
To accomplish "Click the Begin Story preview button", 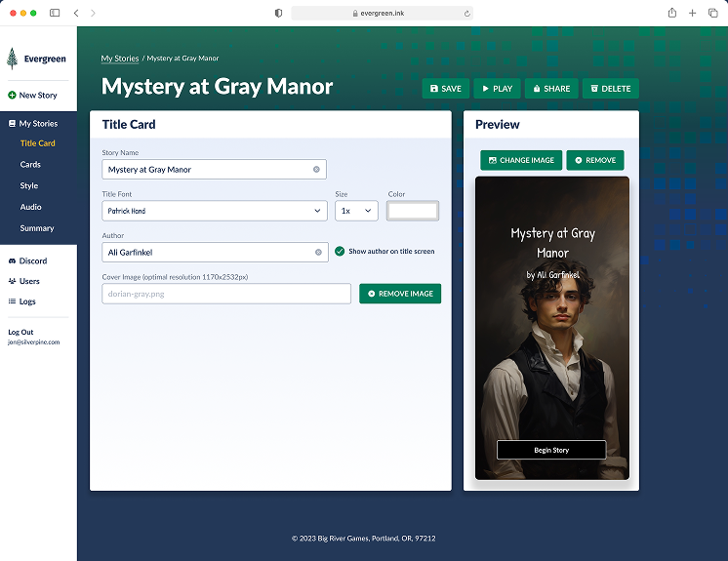I will [551, 450].
